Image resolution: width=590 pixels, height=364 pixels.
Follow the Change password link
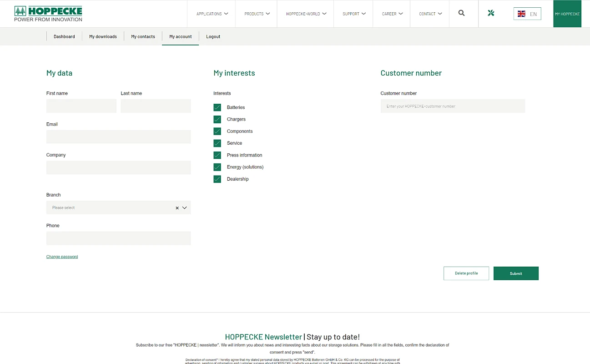pyautogui.click(x=62, y=257)
